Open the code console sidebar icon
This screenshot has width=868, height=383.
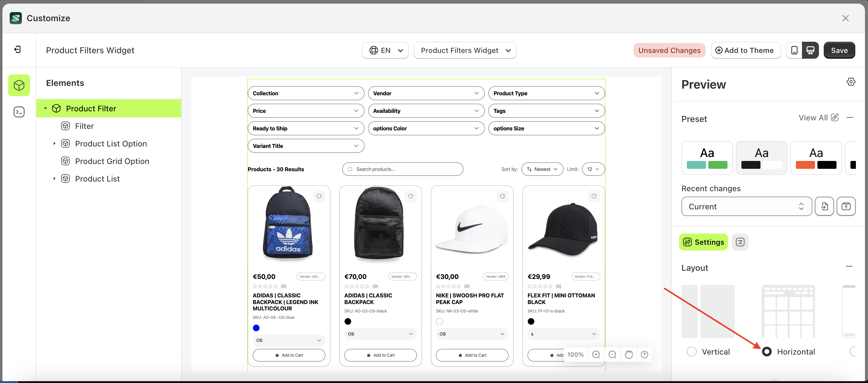(x=19, y=112)
